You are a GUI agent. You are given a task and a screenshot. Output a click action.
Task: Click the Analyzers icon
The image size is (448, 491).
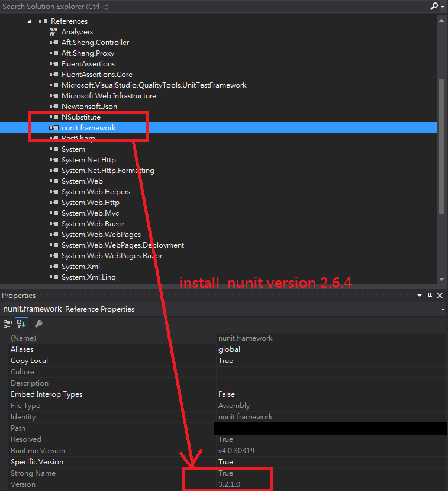pyautogui.click(x=53, y=32)
